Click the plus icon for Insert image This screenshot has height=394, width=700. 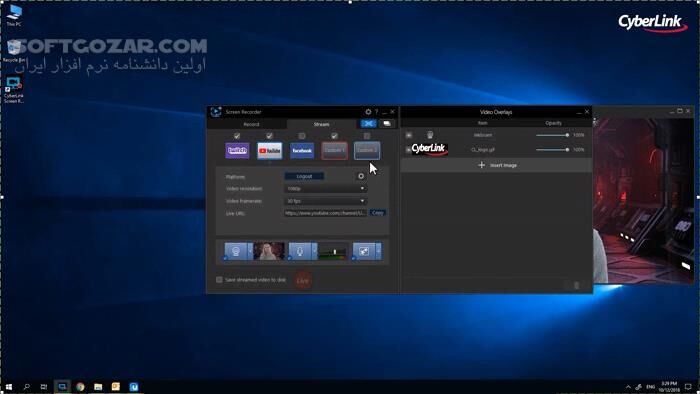coord(481,165)
